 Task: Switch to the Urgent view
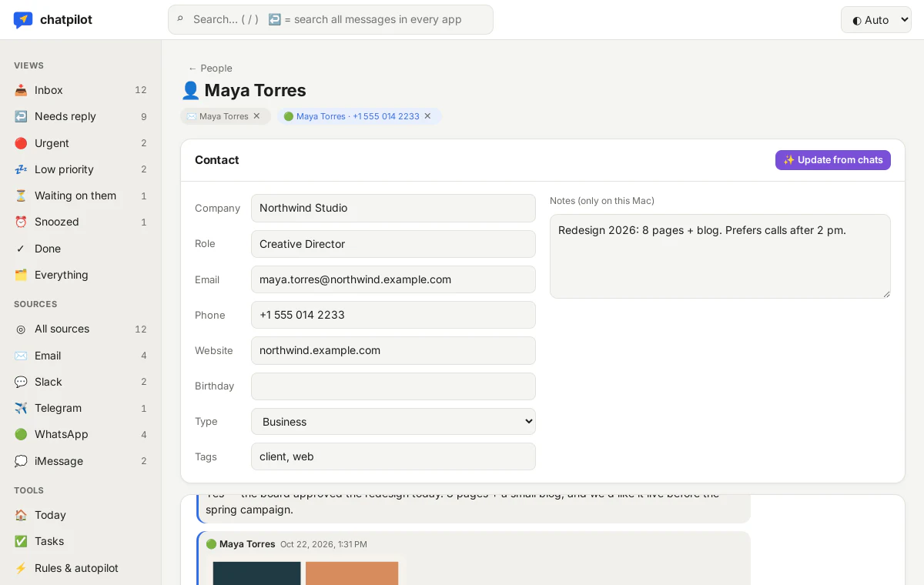click(81, 143)
